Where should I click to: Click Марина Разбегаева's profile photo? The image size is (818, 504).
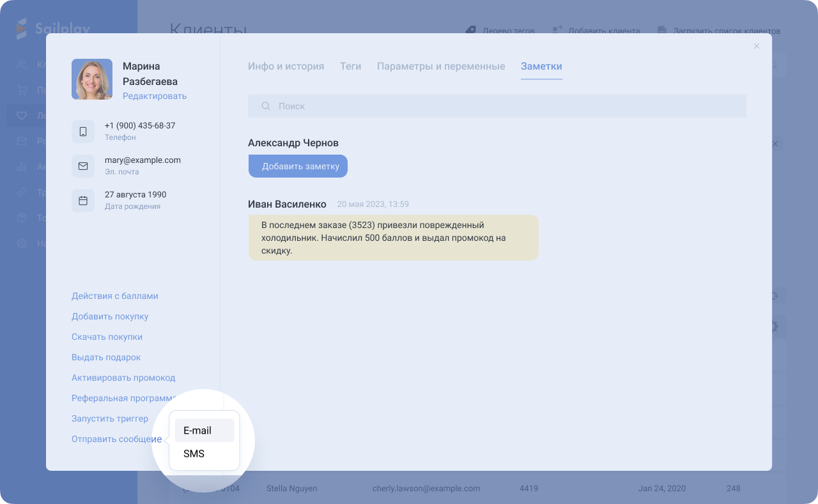click(x=92, y=79)
